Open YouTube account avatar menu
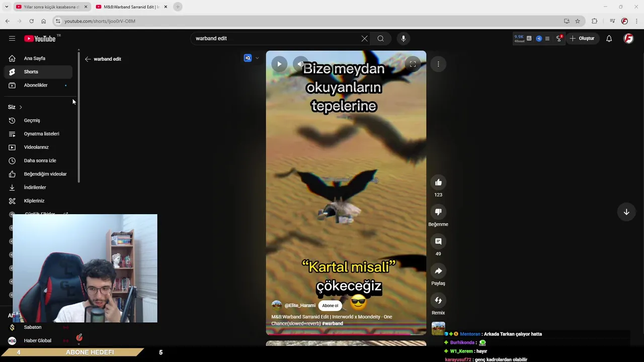Image resolution: width=644 pixels, height=362 pixels. point(628,38)
